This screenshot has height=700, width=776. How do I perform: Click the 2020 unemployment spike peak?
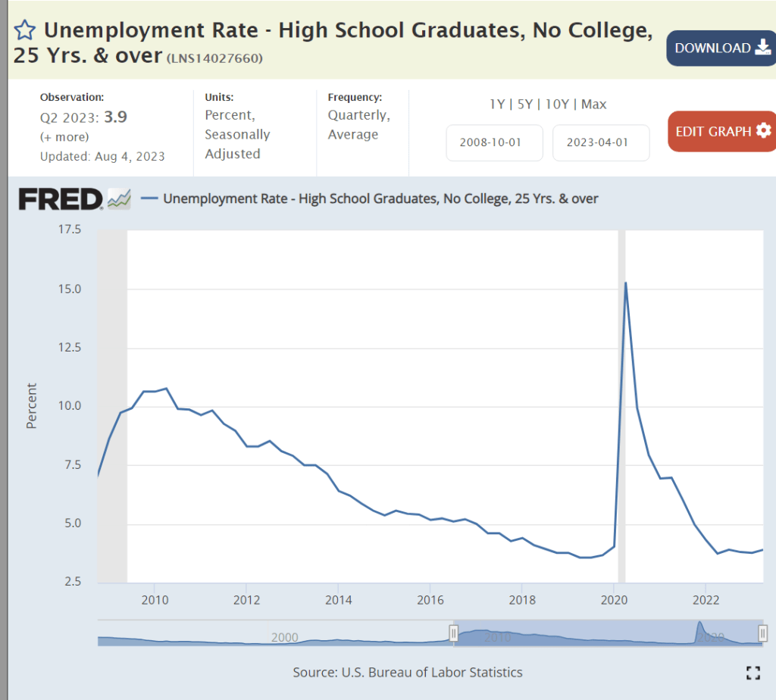pyautogui.click(x=625, y=283)
